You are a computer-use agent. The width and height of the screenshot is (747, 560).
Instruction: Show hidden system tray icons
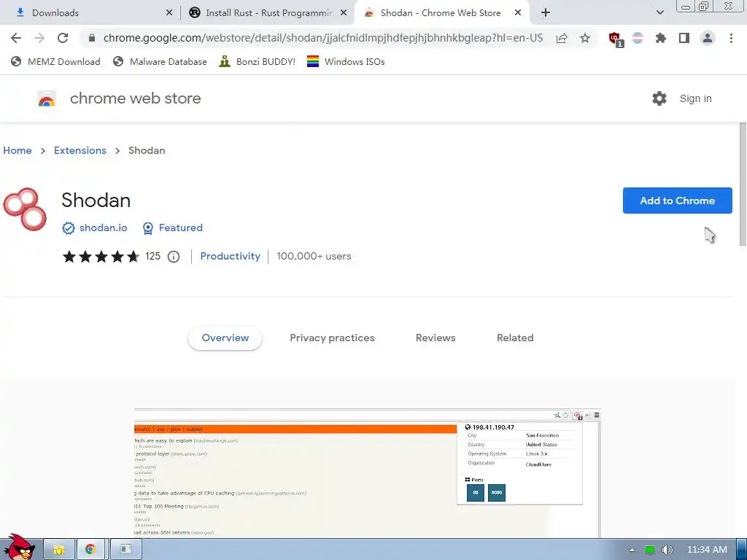632,550
